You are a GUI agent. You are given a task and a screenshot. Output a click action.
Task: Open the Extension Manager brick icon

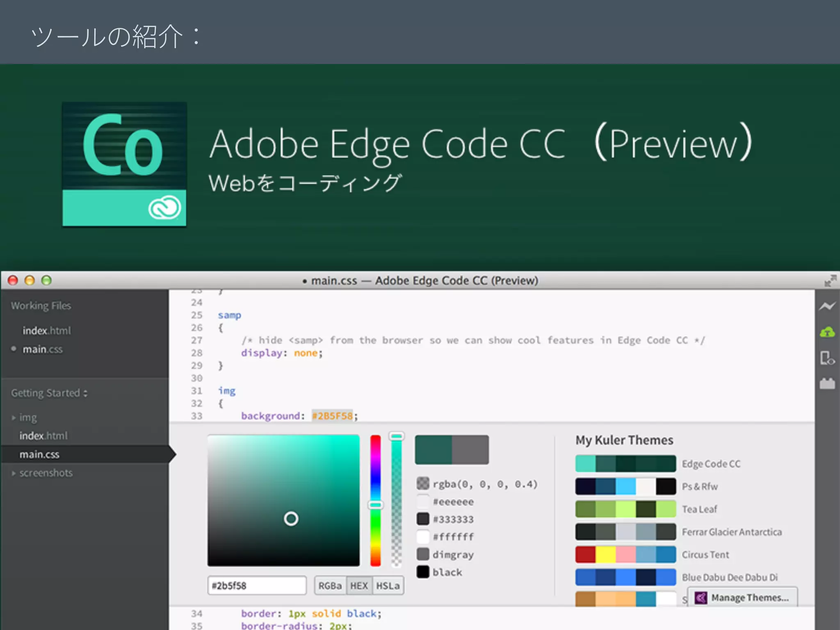pyautogui.click(x=827, y=383)
